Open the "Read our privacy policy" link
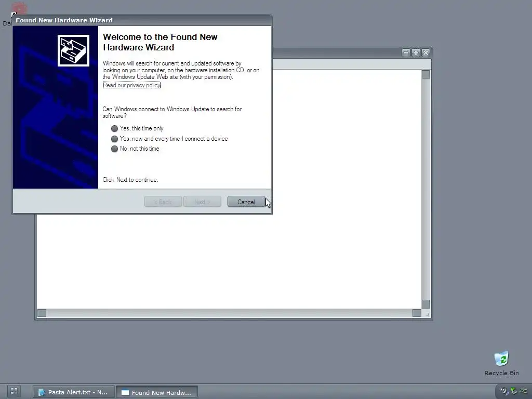 [131, 85]
